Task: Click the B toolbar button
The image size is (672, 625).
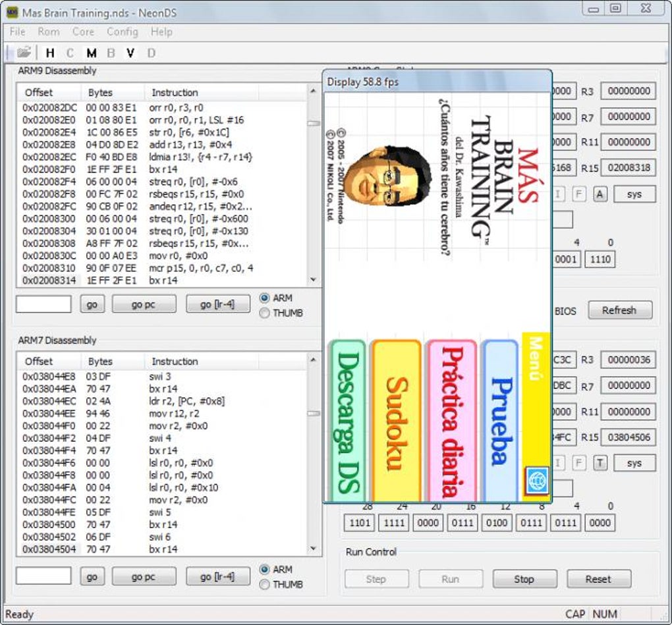Action: click(111, 53)
